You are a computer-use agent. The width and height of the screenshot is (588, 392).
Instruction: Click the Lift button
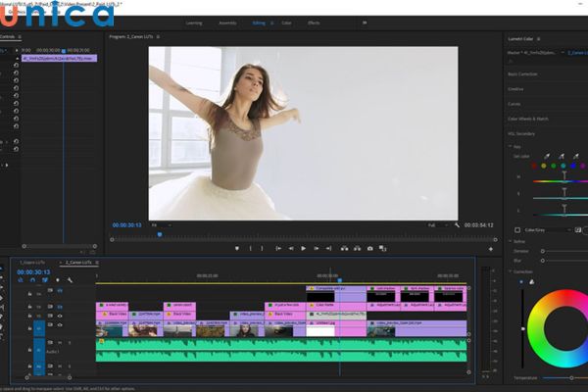click(x=344, y=248)
